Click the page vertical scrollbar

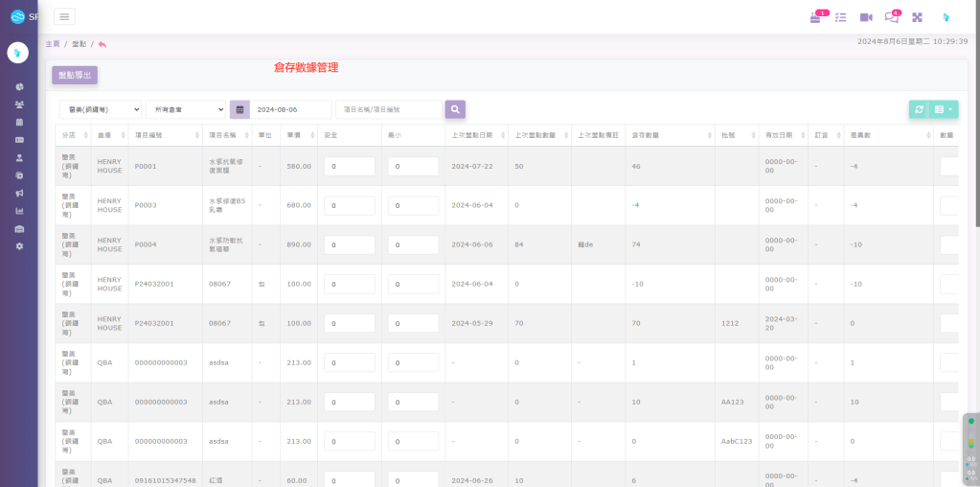tap(976, 115)
